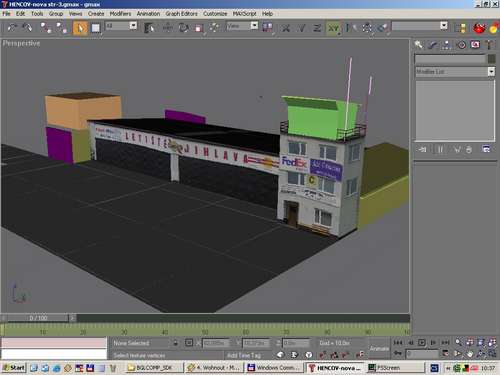This screenshot has width=500, height=375.
Task: Click the object color swatch
Action: pyautogui.click(x=492, y=59)
